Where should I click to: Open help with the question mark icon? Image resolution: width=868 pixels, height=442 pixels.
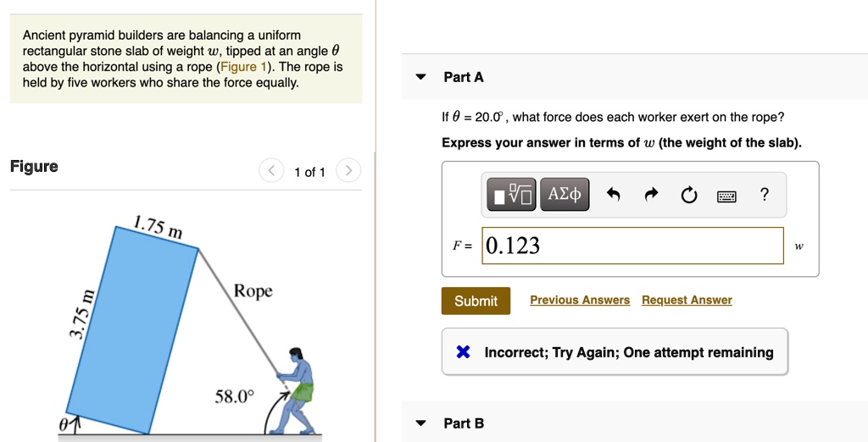[x=765, y=196]
